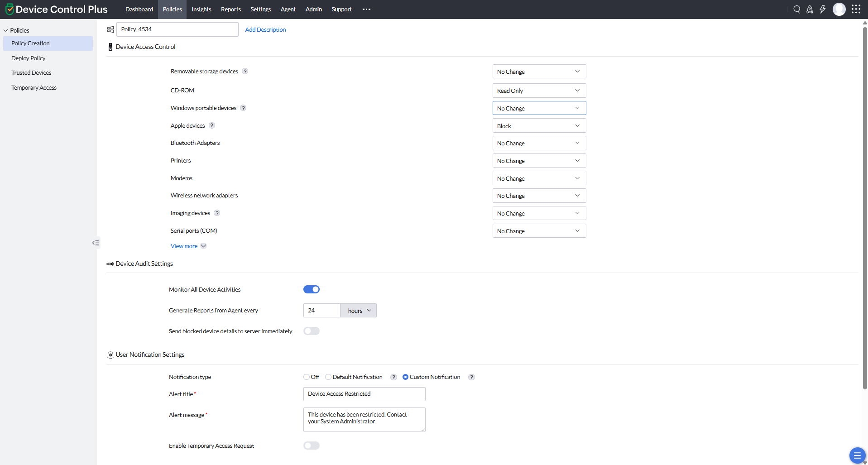Open Windows portable devices dropdown

[x=539, y=108]
